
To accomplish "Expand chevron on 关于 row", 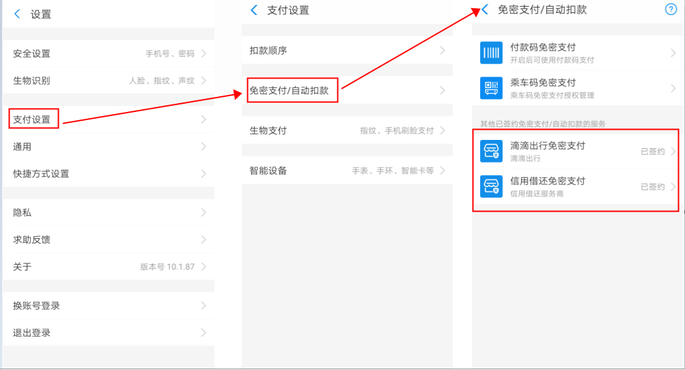I will pos(204,266).
